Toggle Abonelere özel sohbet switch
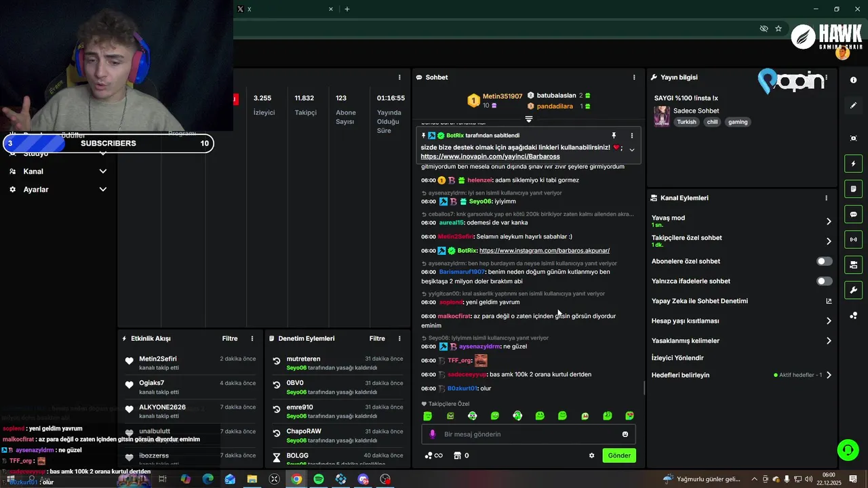 click(x=825, y=261)
